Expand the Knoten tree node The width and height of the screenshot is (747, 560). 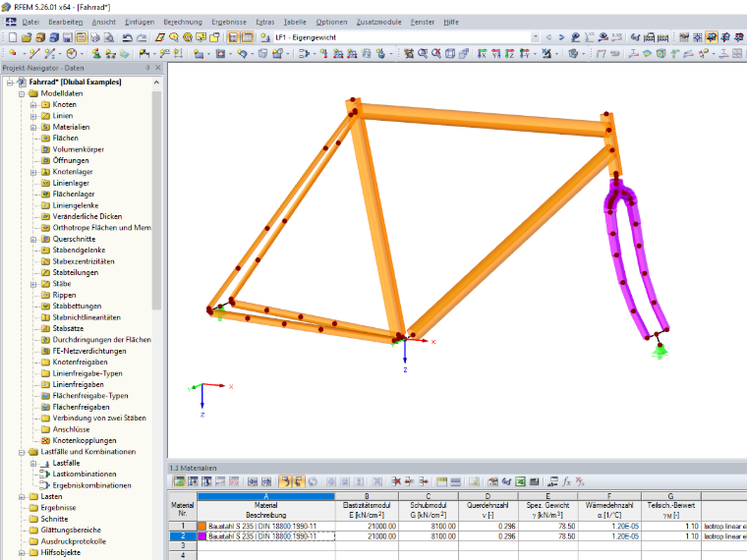[33, 105]
